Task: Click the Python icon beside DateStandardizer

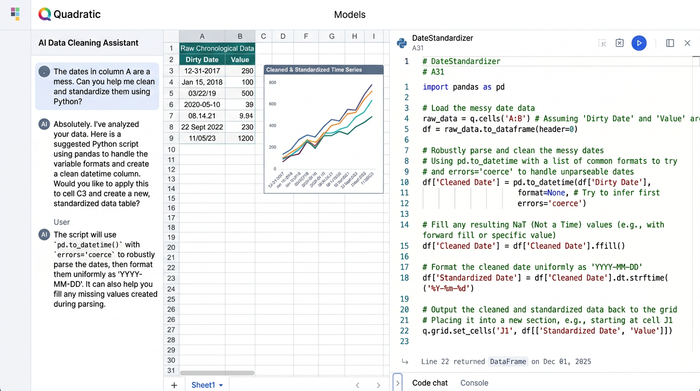Action: [402, 43]
